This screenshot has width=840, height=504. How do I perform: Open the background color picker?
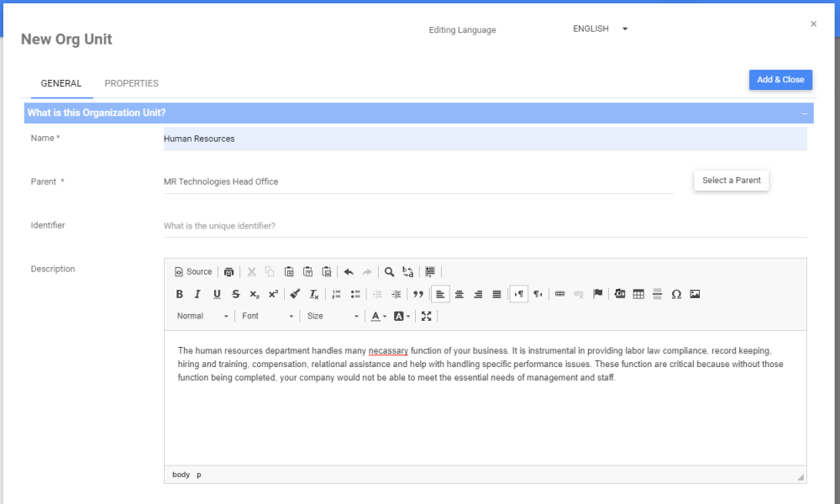[402, 316]
